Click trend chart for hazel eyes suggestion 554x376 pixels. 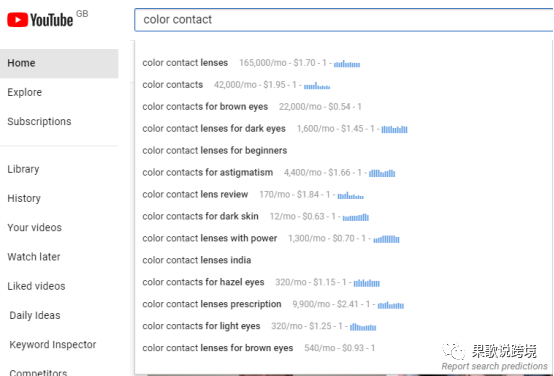[367, 283]
